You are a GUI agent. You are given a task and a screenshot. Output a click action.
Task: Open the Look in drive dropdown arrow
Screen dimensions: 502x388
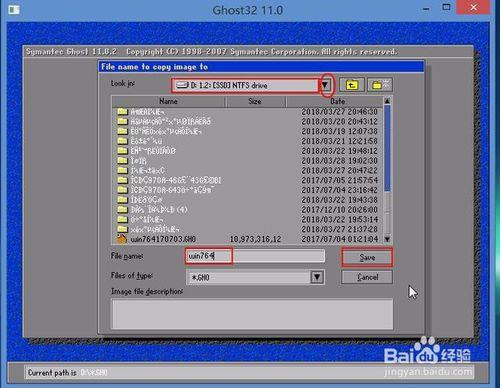[x=325, y=85]
